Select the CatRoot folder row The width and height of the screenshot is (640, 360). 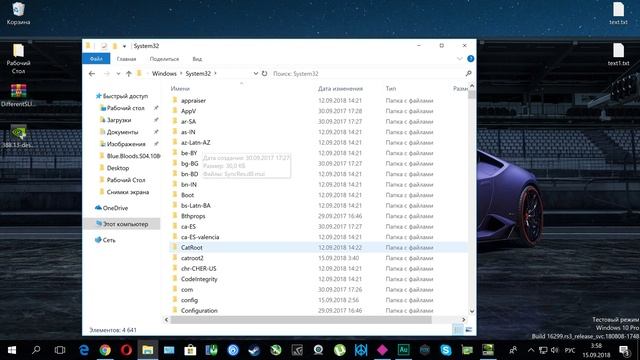318,247
